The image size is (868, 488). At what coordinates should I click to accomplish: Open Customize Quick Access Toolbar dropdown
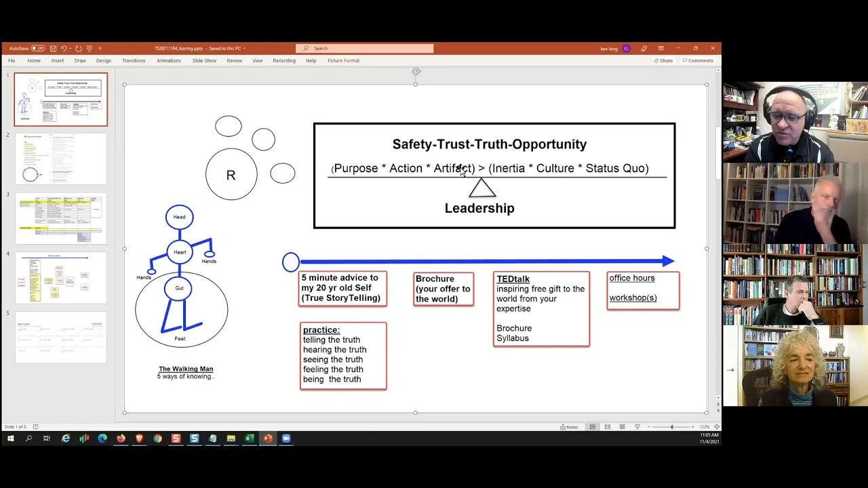(x=100, y=48)
